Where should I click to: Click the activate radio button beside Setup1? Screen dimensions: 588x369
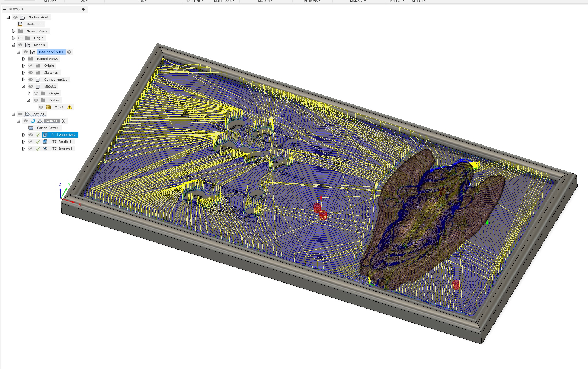pyautogui.click(x=64, y=121)
